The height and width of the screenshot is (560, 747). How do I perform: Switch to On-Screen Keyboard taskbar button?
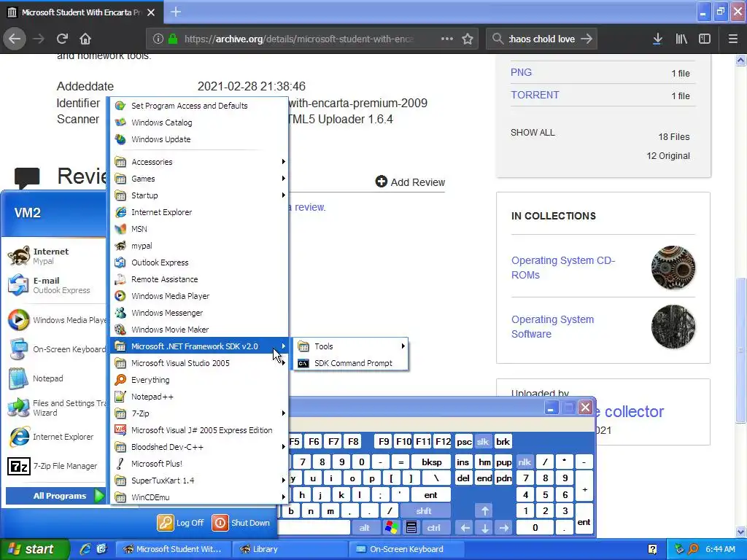tap(406, 549)
